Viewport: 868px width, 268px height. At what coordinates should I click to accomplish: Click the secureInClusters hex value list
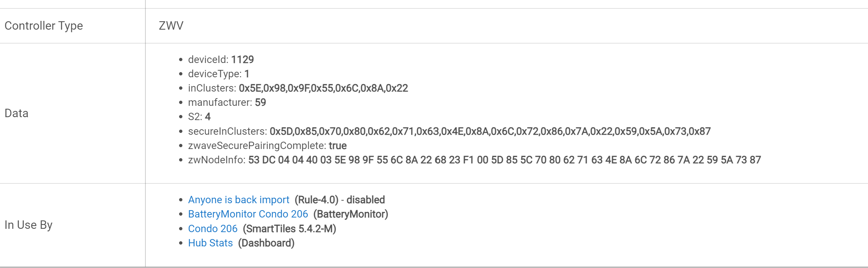coord(490,131)
